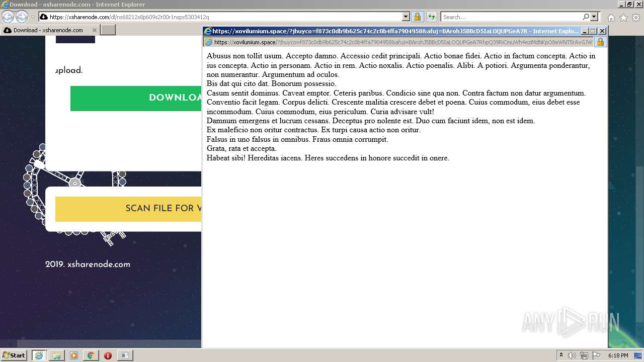Click the Home icon in main browser

611,18
